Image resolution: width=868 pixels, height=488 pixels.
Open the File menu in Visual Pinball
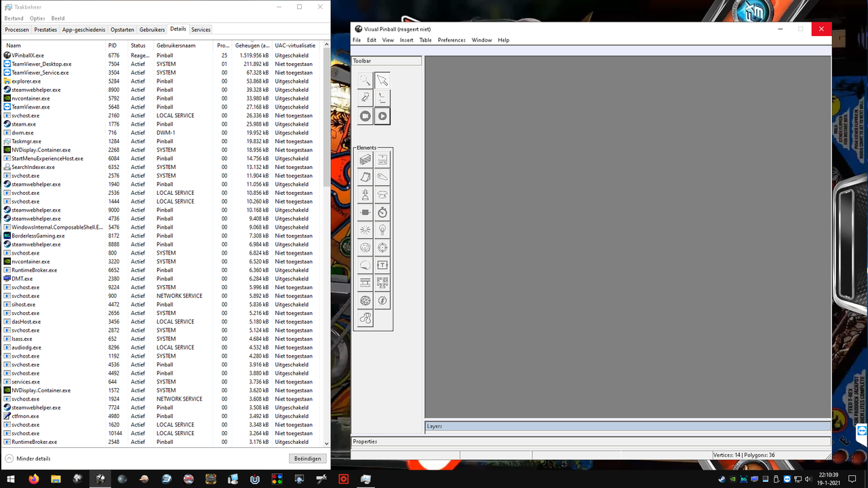[x=357, y=40]
